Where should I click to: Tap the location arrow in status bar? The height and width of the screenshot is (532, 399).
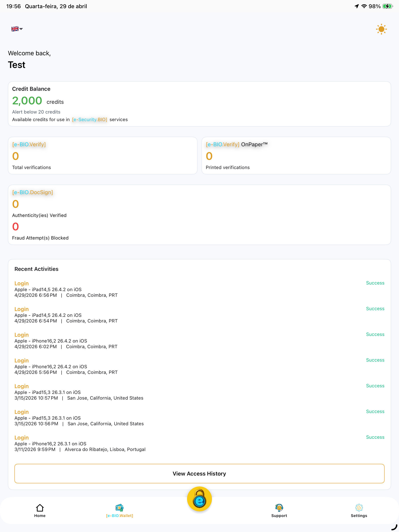357,6
